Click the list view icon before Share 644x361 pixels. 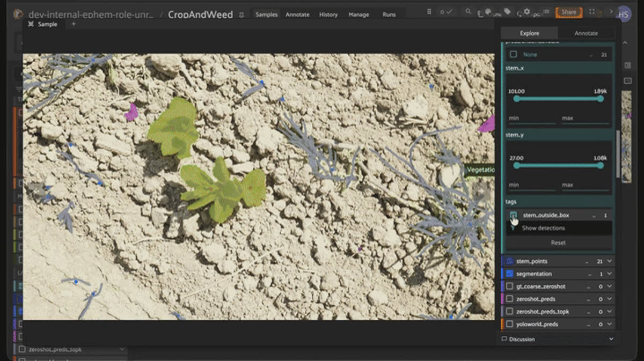click(546, 12)
